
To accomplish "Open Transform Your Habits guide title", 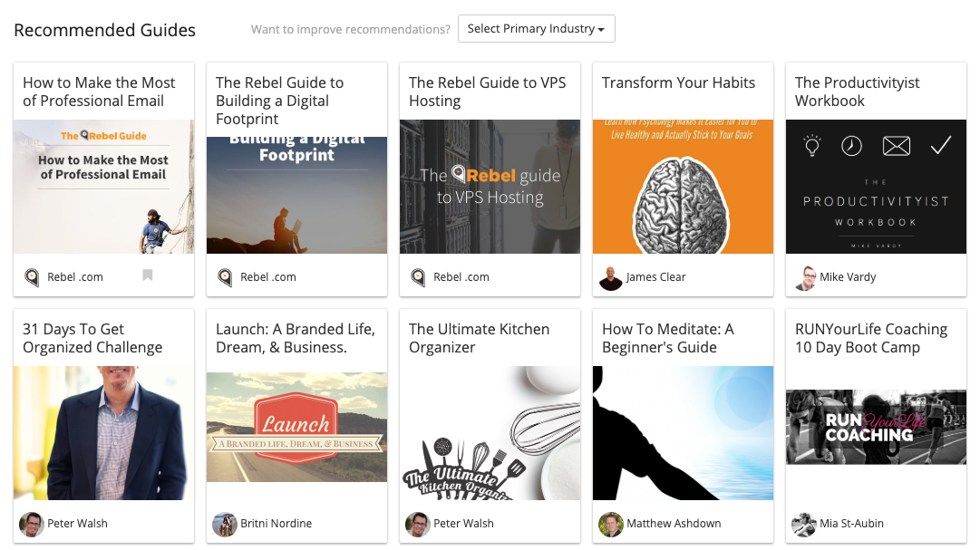I will point(678,82).
